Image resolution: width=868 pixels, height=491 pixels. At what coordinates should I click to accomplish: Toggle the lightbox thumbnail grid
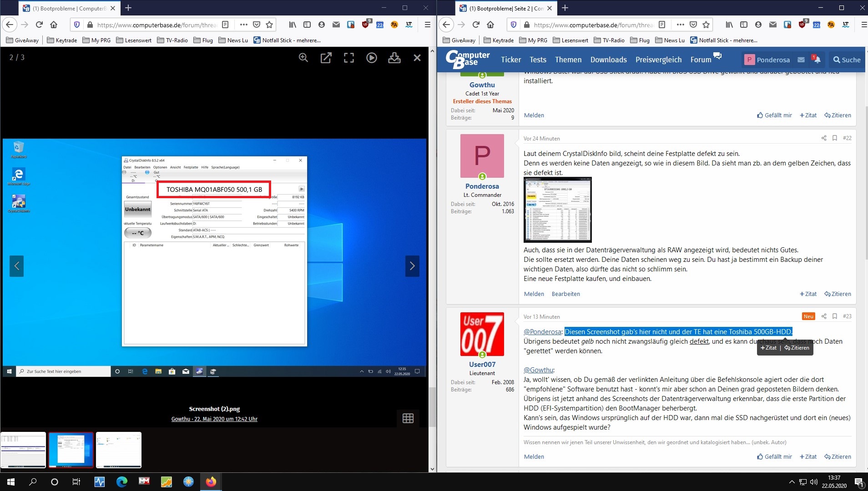[x=408, y=418]
